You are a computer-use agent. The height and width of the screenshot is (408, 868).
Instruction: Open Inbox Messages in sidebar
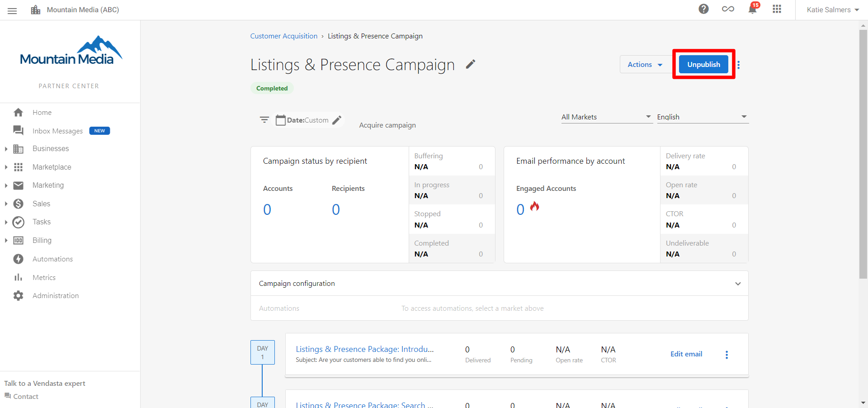pos(57,131)
